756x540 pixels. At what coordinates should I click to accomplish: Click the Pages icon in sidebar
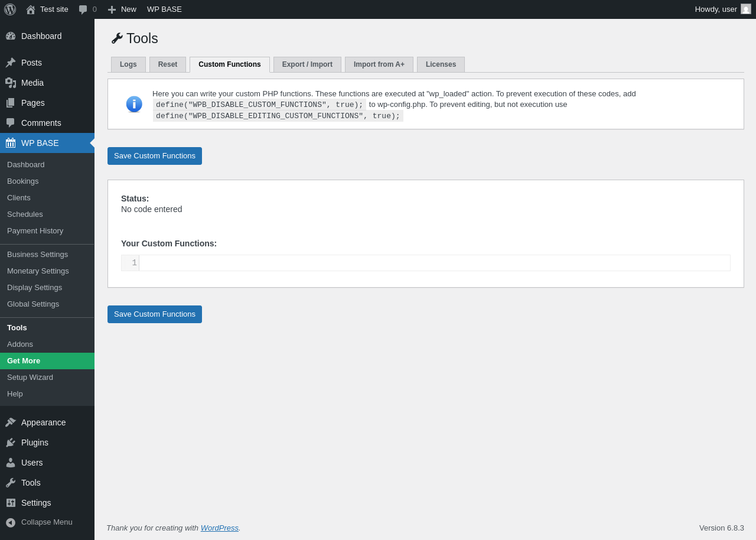(x=11, y=103)
